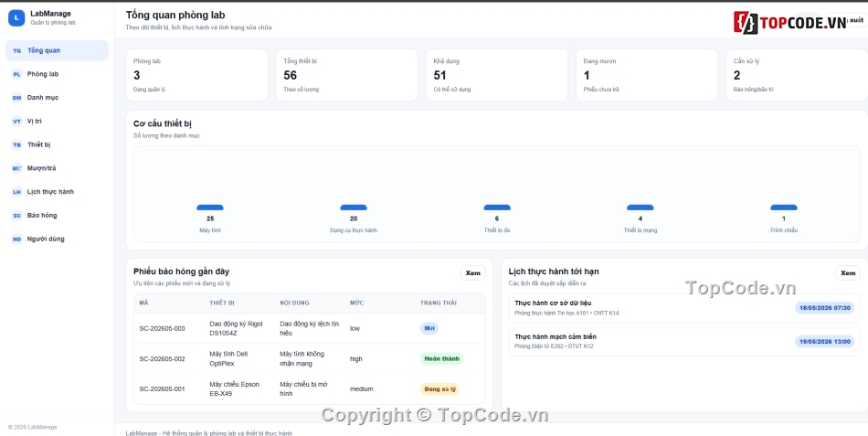The width and height of the screenshot is (868, 436).
Task: Open Lịch thực hành in sidebar
Action: (57, 192)
